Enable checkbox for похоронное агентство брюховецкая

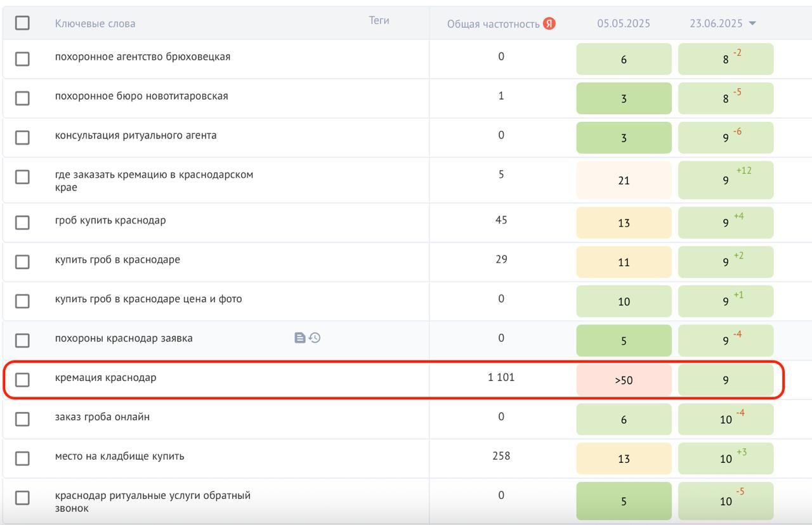tap(22, 58)
